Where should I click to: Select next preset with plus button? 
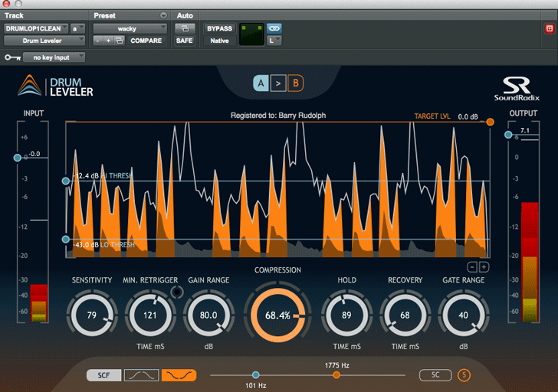[x=108, y=41]
